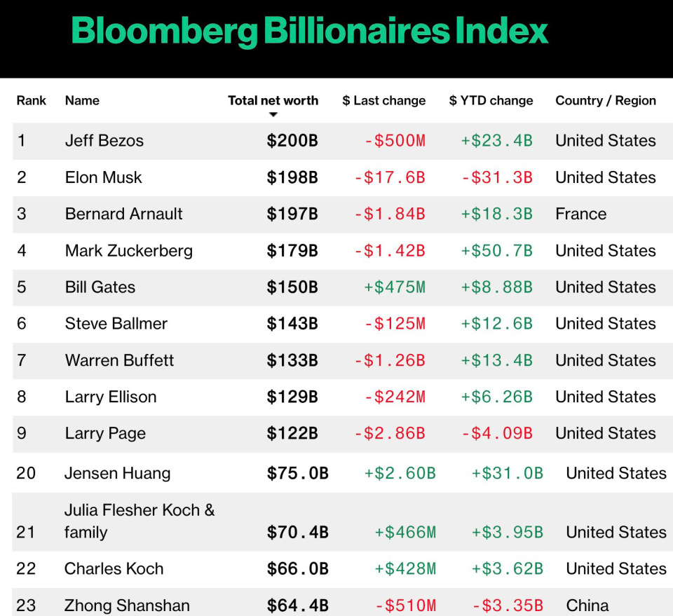Viewport: 673px width, 616px height.
Task: Click the sort arrow under Total net worth
Action: (x=273, y=115)
